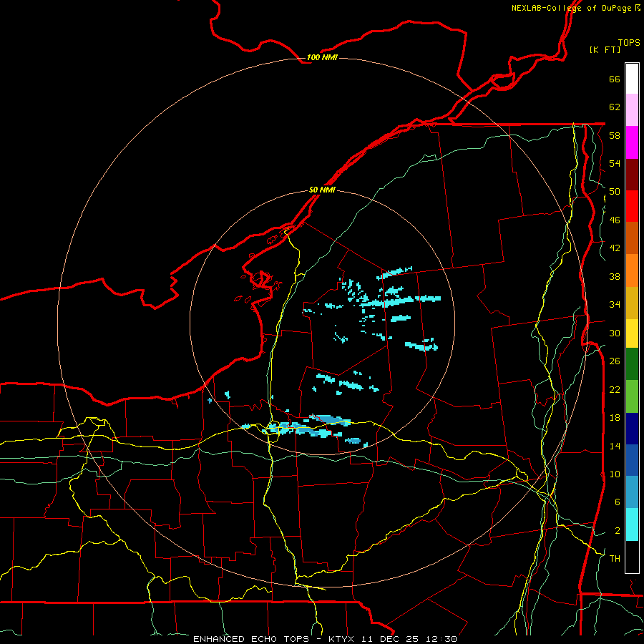Select legend value 38
Viewport: 644px width, 644px height.
pyautogui.click(x=615, y=276)
